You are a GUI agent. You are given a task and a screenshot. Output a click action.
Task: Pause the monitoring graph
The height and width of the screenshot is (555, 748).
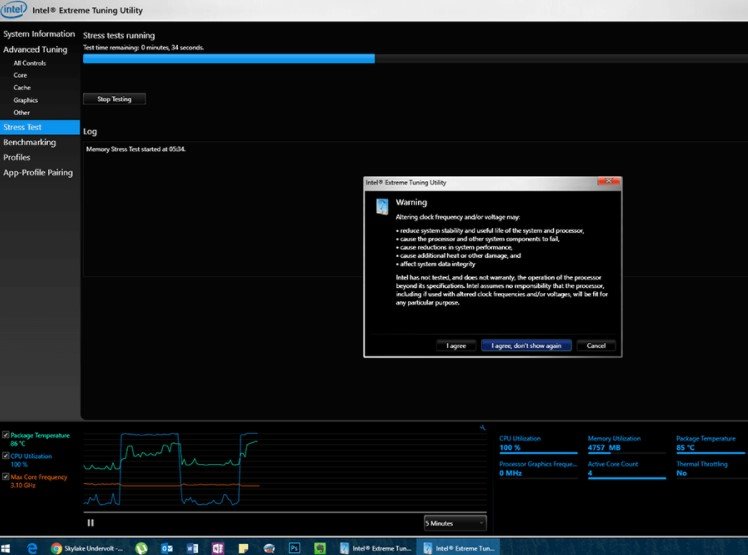pyautogui.click(x=91, y=522)
